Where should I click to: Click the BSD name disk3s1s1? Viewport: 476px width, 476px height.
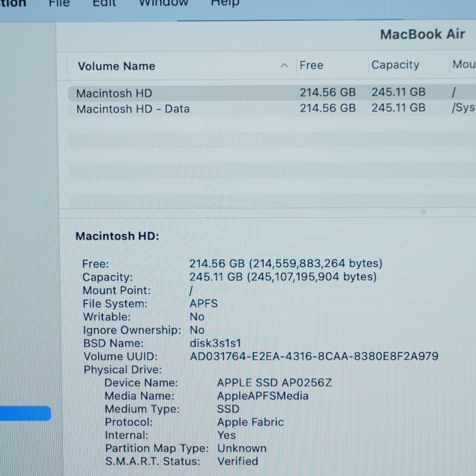tap(215, 343)
